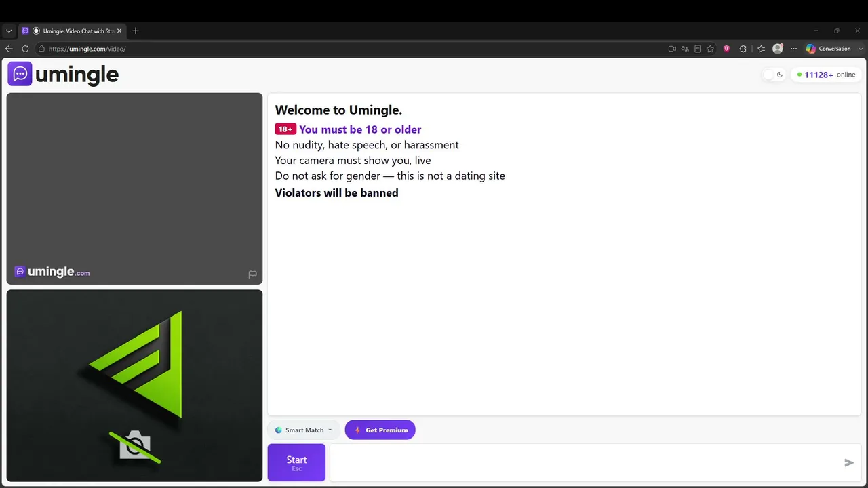
Task: Open the reader view icon in address bar
Action: coord(697,49)
